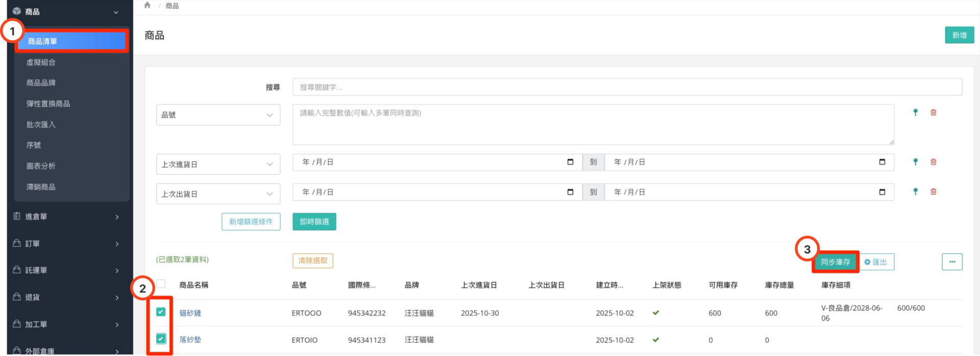Click the pin icon on 品號 filter row
The image size is (980, 356).
[x=915, y=112]
